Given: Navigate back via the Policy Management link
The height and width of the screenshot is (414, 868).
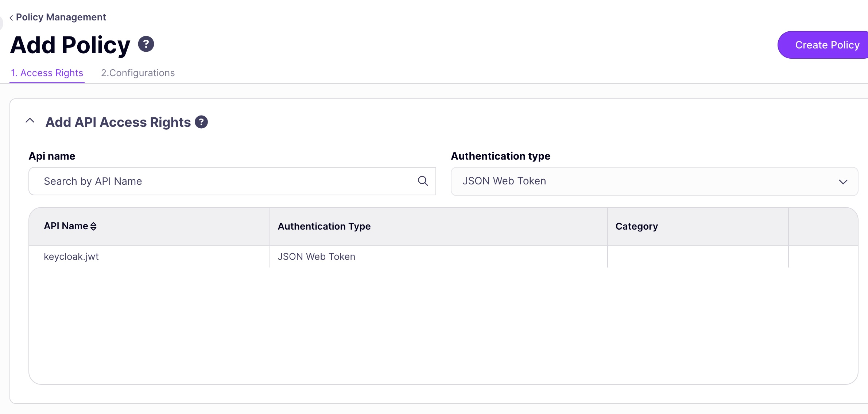Looking at the screenshot, I should coord(61,17).
